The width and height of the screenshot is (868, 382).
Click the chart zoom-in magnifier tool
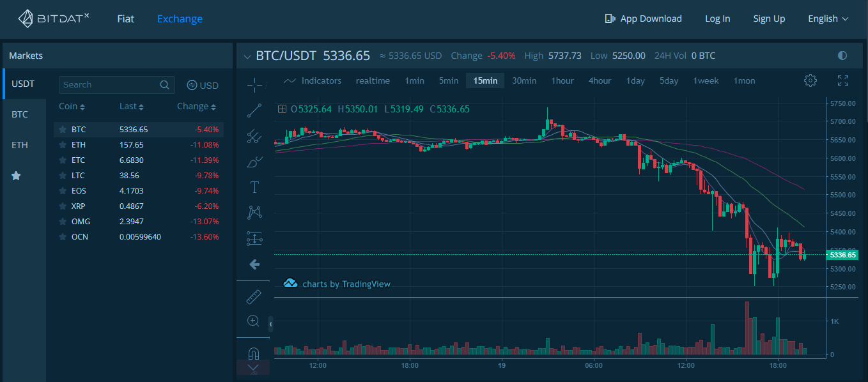(253, 321)
